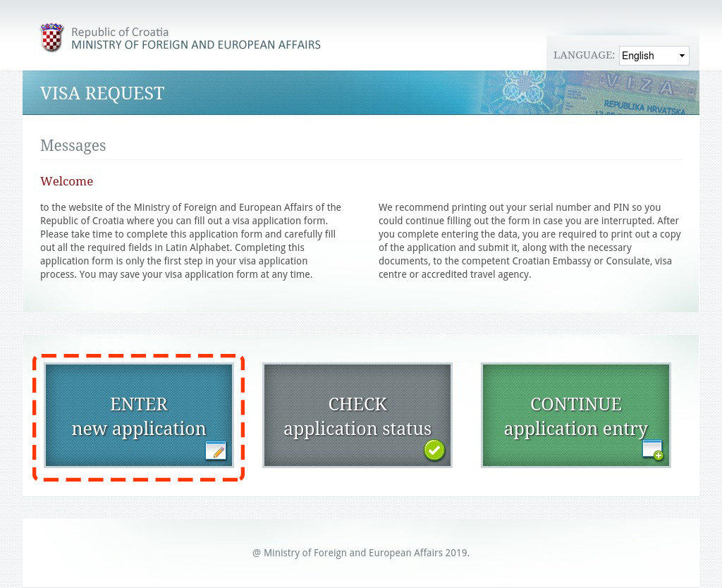Start a new visa application
722x588 pixels.
[x=139, y=415]
